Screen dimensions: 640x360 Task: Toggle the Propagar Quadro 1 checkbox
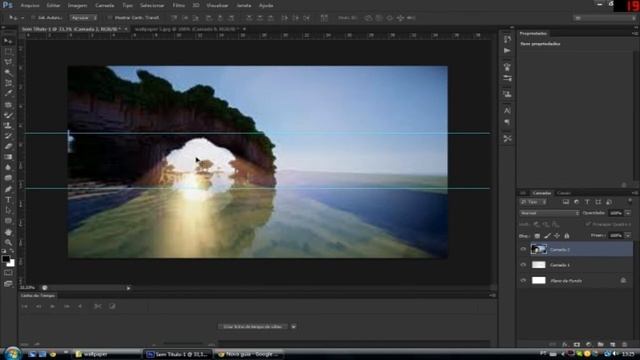click(588, 224)
